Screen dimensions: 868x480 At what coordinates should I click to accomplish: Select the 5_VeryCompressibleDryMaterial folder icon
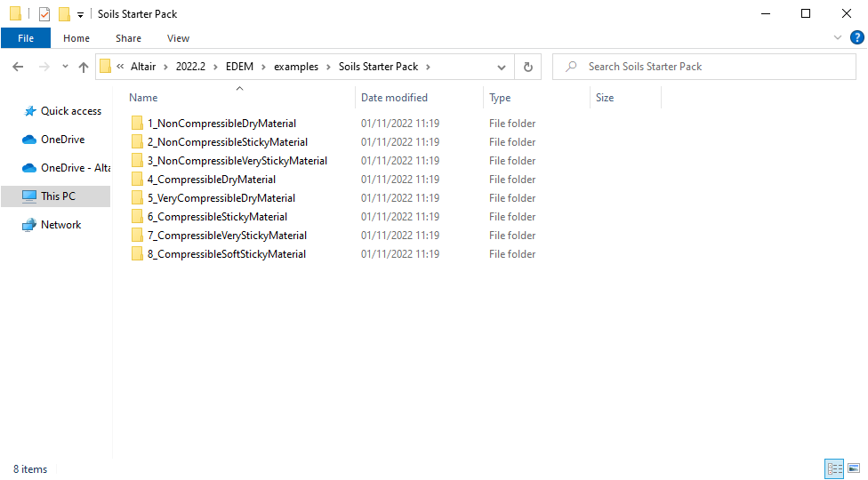pyautogui.click(x=137, y=198)
